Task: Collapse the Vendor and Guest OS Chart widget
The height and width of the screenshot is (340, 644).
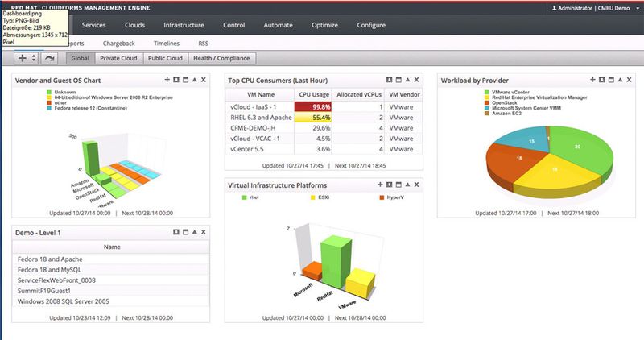Action: [194, 80]
